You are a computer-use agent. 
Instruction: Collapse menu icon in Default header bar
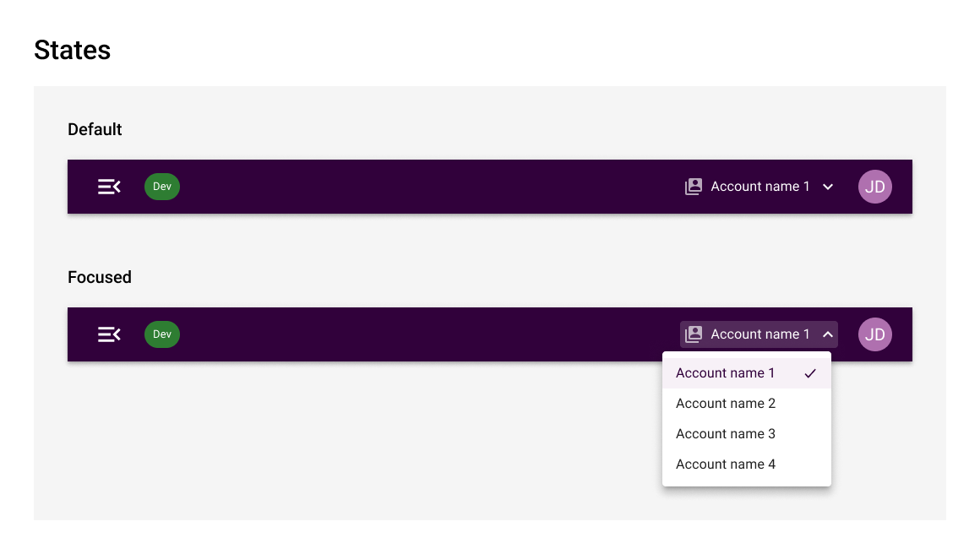tap(109, 187)
